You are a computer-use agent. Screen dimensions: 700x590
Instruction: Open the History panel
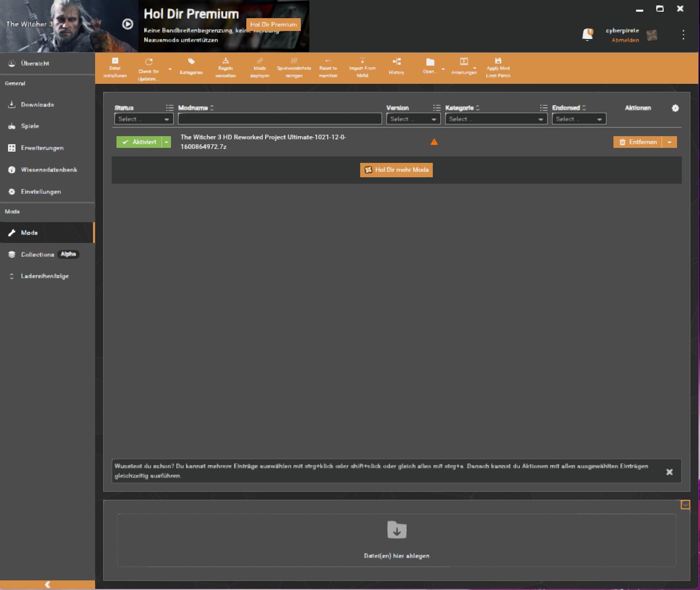coord(396,67)
